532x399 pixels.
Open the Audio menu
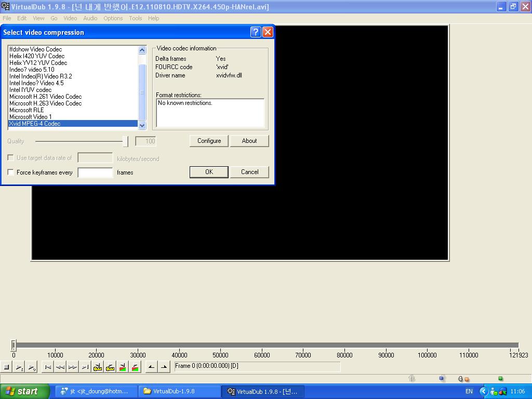point(90,18)
